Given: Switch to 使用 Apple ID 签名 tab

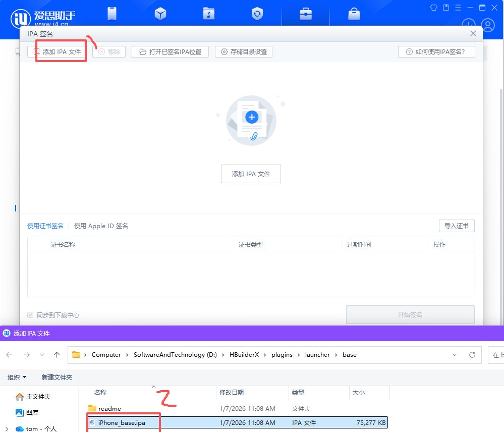Looking at the screenshot, I should pyautogui.click(x=101, y=226).
